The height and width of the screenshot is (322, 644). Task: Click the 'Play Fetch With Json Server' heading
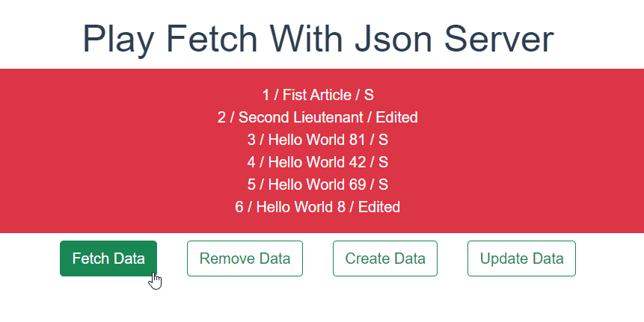click(x=318, y=39)
